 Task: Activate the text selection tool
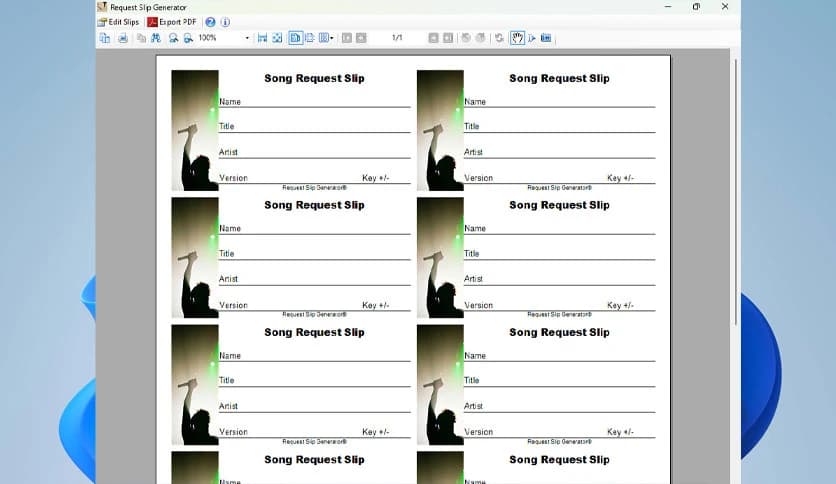(532, 38)
